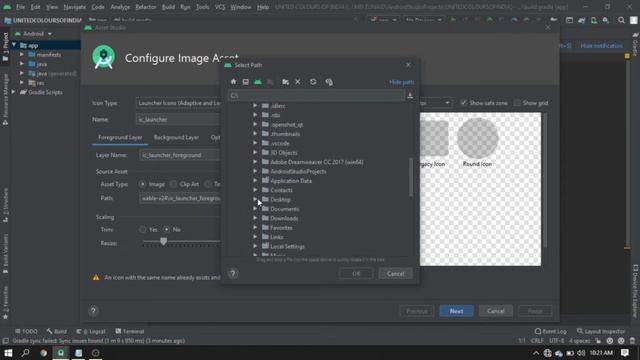Viewport: 640px width, 360px height.
Task: Click the Layer Name input field
Action: tap(180, 155)
